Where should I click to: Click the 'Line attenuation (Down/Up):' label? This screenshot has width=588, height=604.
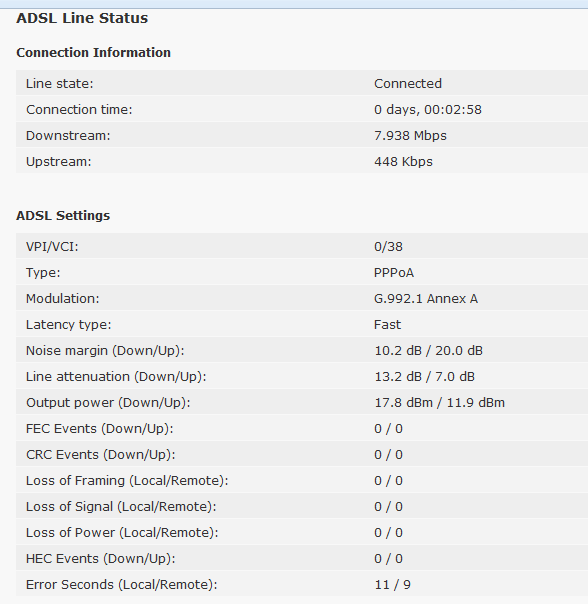[x=116, y=377]
